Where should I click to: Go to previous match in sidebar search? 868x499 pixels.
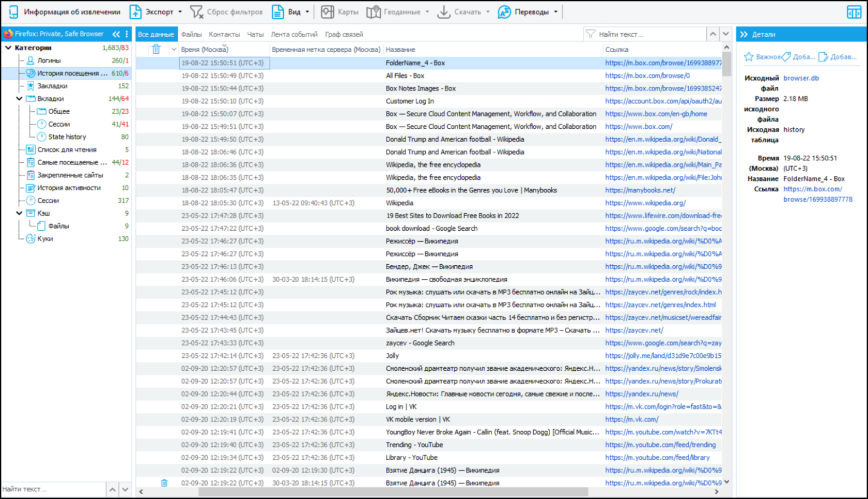tap(113, 489)
